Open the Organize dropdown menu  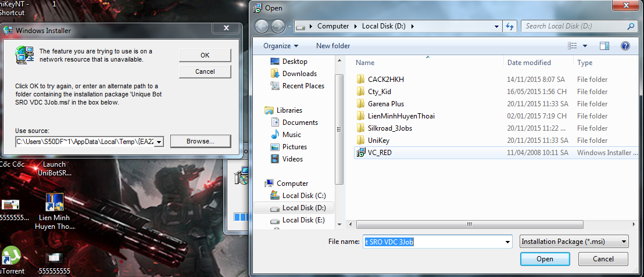point(281,46)
